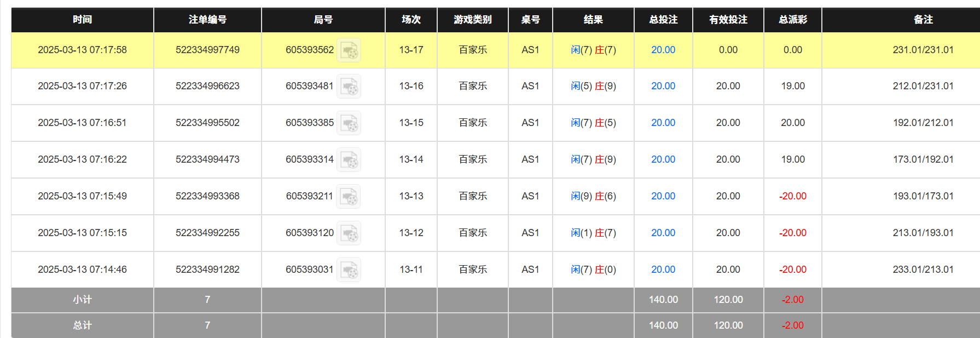The image size is (980, 338).
Task: View replay video for round 605393120
Action: (x=349, y=233)
